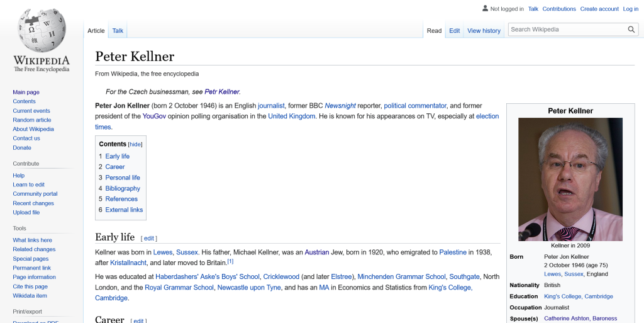
Task: Open infobox King's College, Cambridge link
Action: (x=579, y=297)
